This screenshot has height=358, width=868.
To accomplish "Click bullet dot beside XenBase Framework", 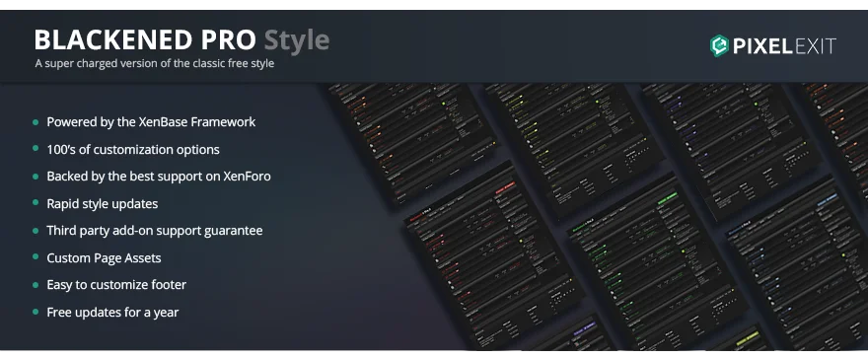I will coord(36,121).
